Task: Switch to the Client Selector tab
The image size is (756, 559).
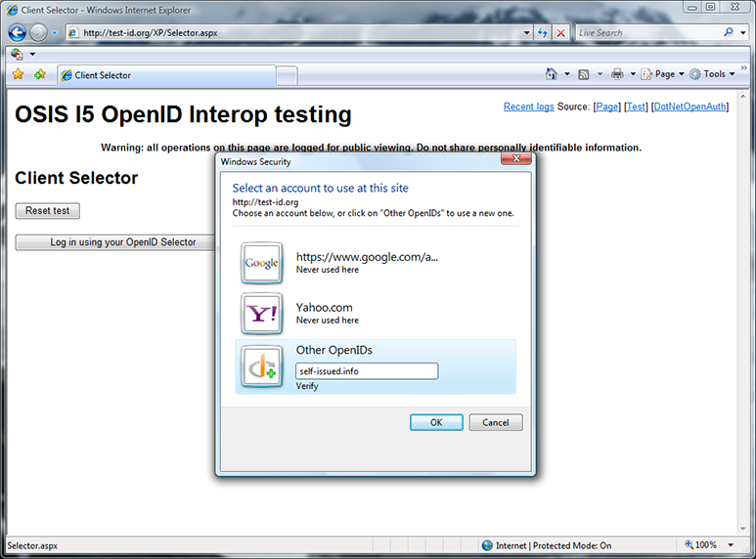Action: click(164, 75)
